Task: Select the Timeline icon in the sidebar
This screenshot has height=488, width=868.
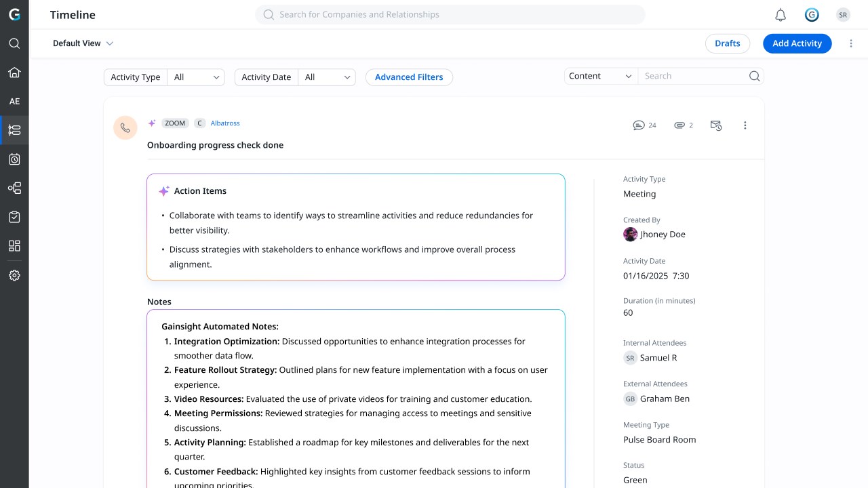Action: pos(14,130)
